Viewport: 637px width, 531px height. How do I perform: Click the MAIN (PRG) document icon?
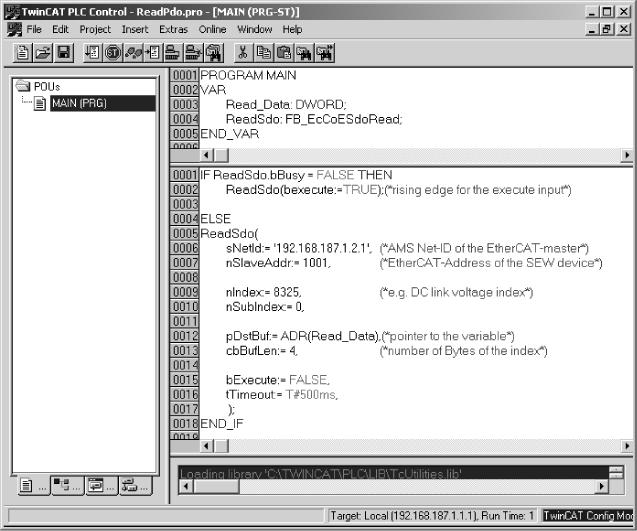pyautogui.click(x=40, y=103)
